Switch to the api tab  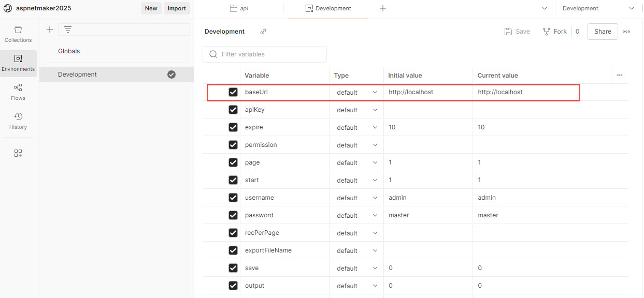click(239, 8)
